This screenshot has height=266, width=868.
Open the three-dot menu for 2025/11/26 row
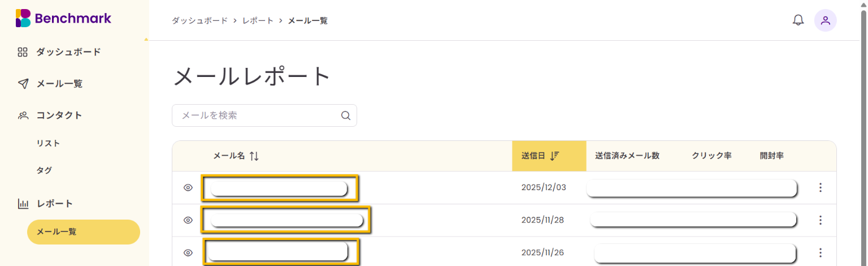[821, 252]
